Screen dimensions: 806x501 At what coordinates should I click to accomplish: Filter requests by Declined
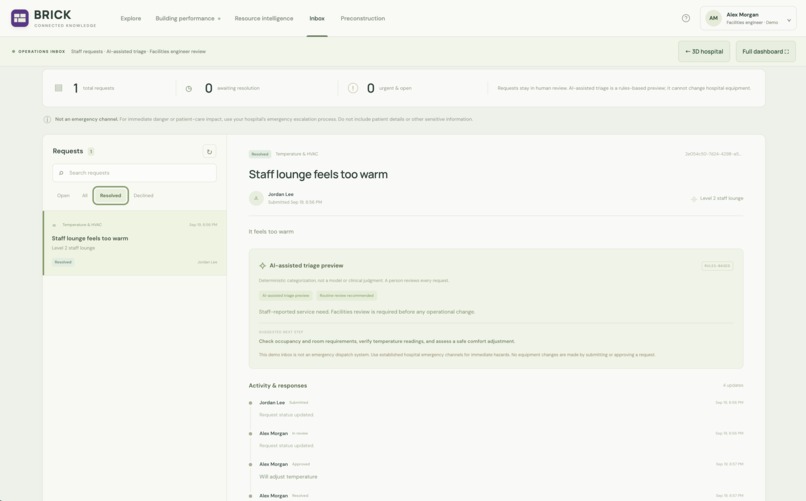pos(143,196)
